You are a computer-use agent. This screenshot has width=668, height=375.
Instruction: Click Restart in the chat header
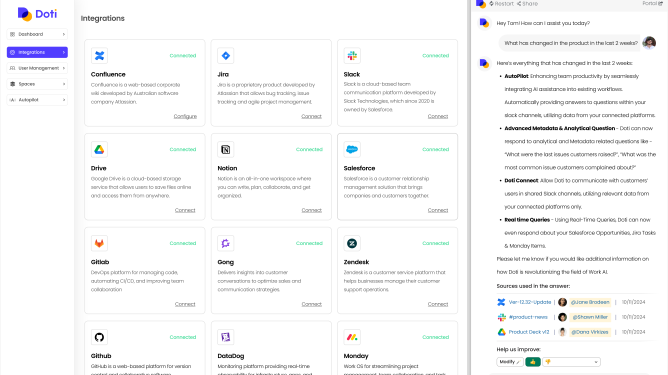501,3
